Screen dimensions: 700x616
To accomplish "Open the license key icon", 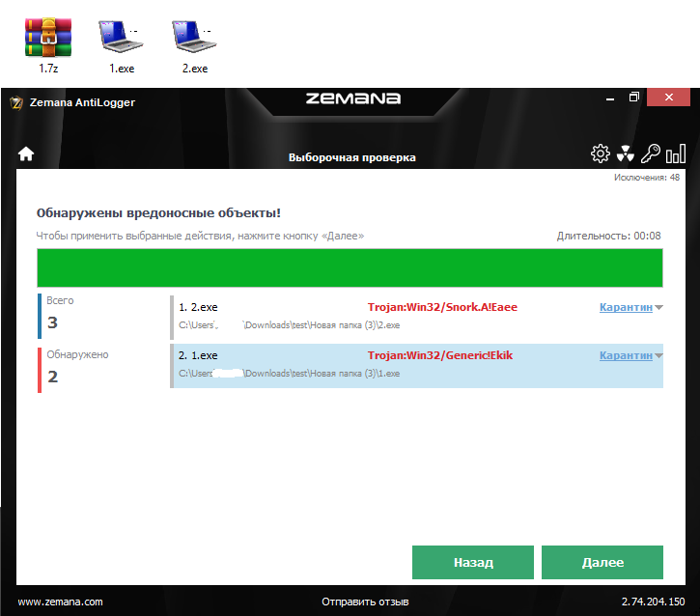I will click(x=651, y=154).
